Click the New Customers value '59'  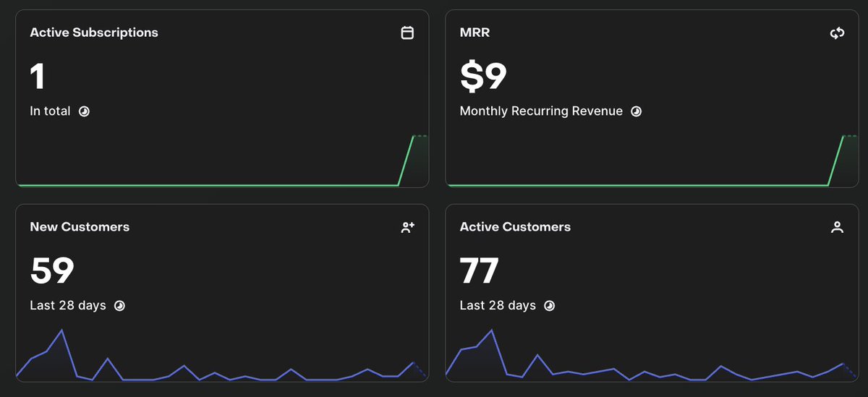pos(52,270)
